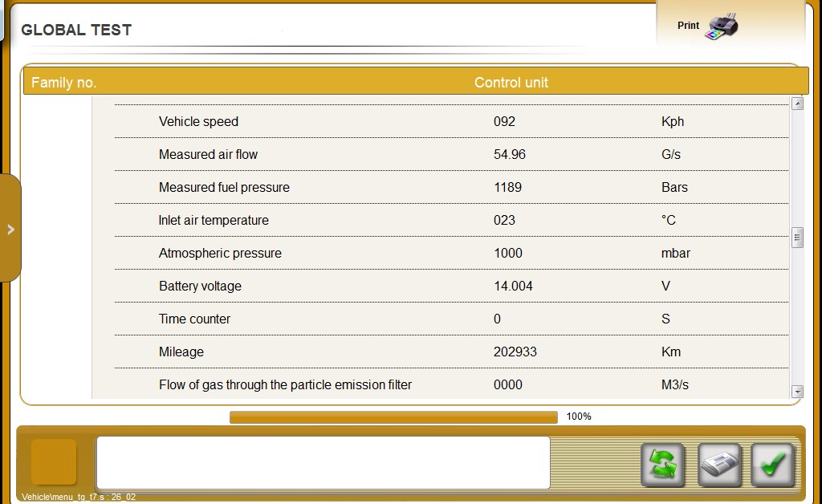Expand the left side panel arrow

pos(10,229)
